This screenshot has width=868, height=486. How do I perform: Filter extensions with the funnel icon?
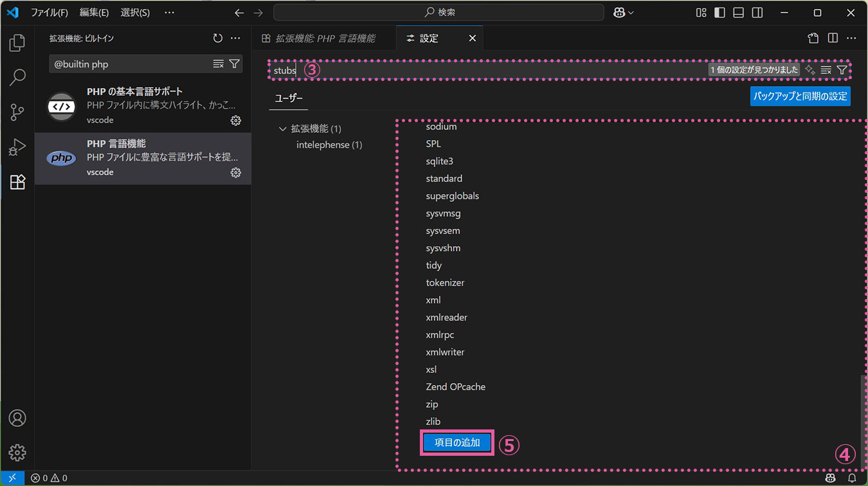point(235,64)
